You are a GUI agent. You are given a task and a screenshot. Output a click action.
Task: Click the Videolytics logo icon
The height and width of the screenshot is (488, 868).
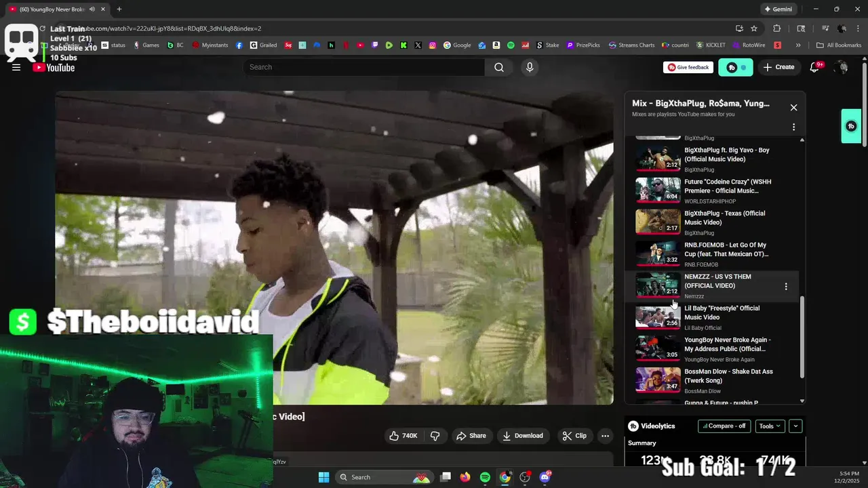click(x=633, y=426)
